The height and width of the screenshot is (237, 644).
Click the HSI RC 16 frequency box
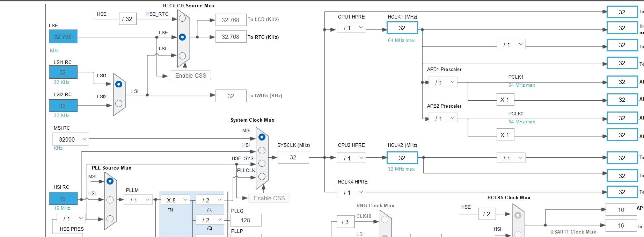tap(63, 199)
